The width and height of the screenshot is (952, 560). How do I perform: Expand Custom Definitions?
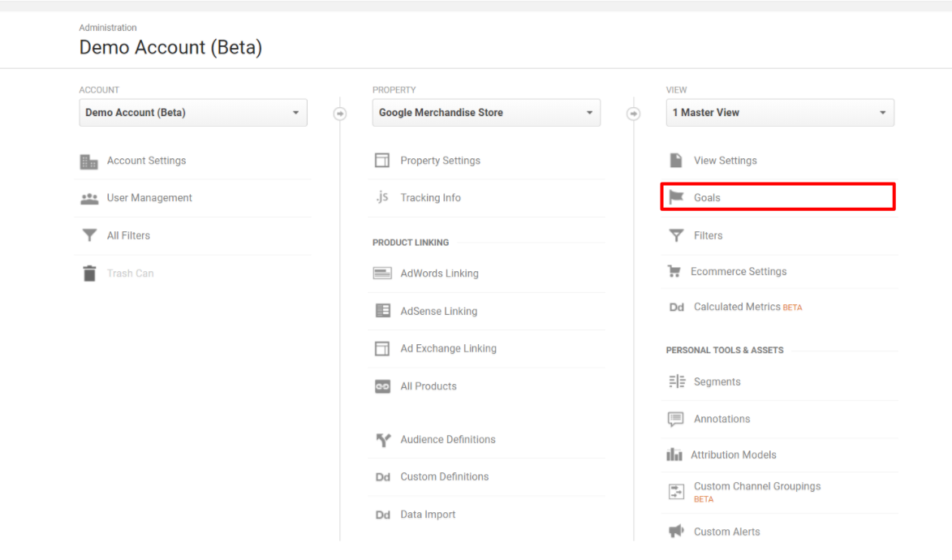tap(445, 476)
